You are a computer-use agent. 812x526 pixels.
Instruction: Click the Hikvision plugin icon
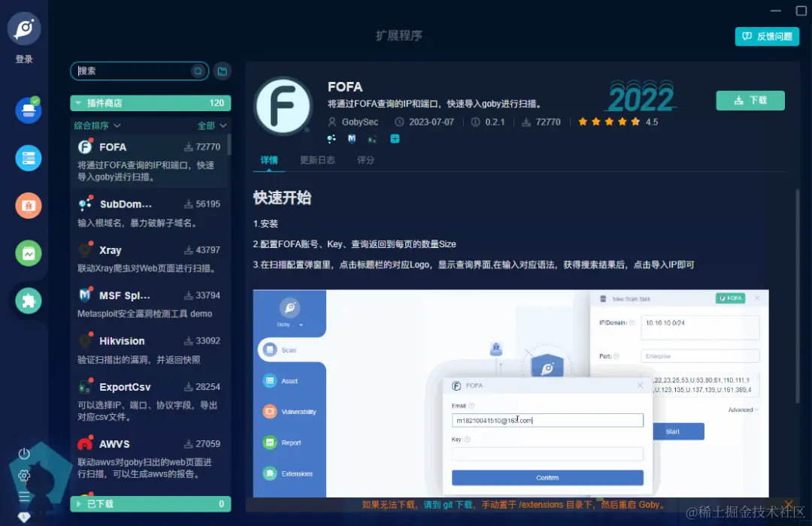pyautogui.click(x=85, y=340)
